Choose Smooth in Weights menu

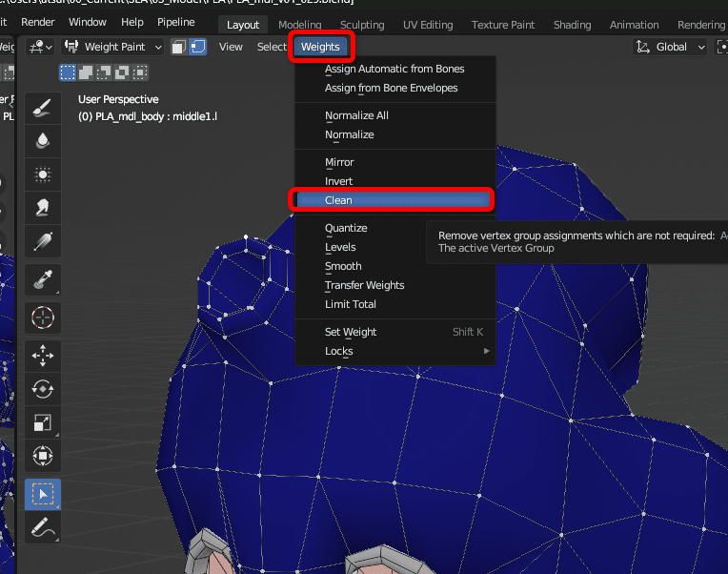click(x=394, y=267)
